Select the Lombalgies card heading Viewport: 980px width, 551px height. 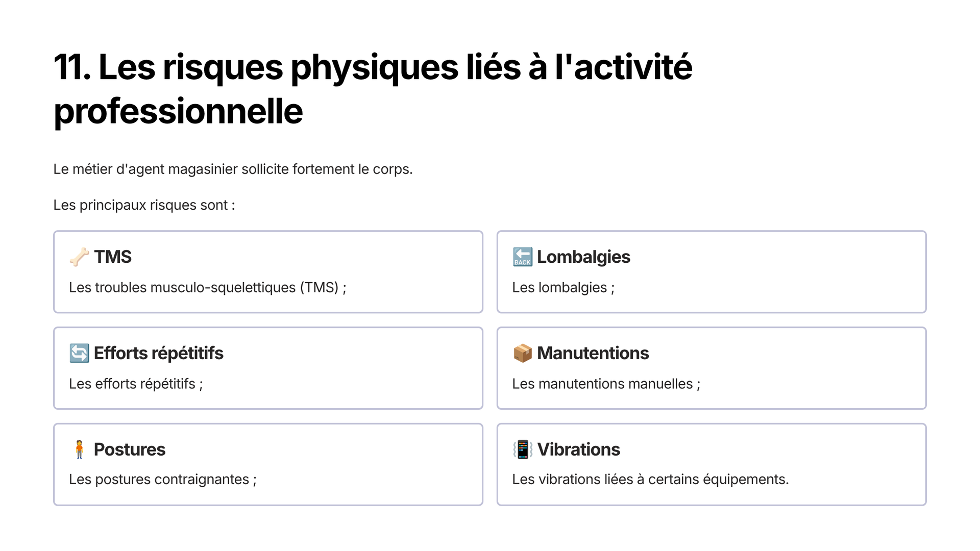[x=583, y=257]
